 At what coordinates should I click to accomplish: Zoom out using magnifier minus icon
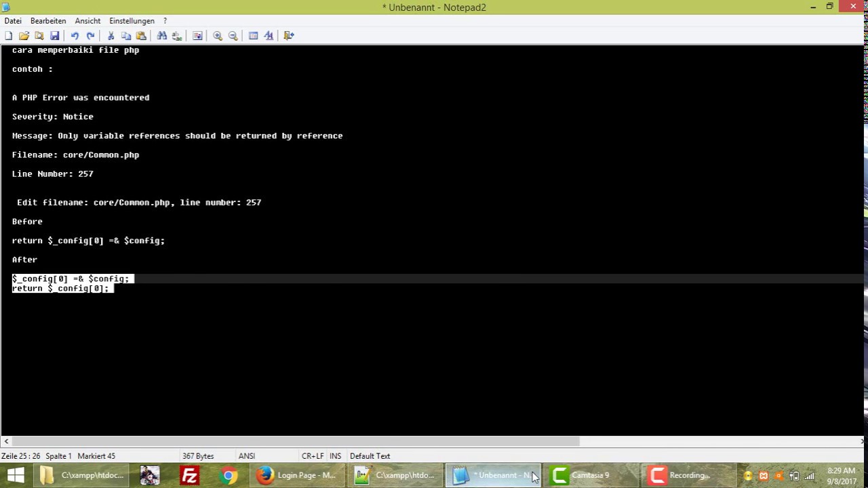[x=233, y=36]
